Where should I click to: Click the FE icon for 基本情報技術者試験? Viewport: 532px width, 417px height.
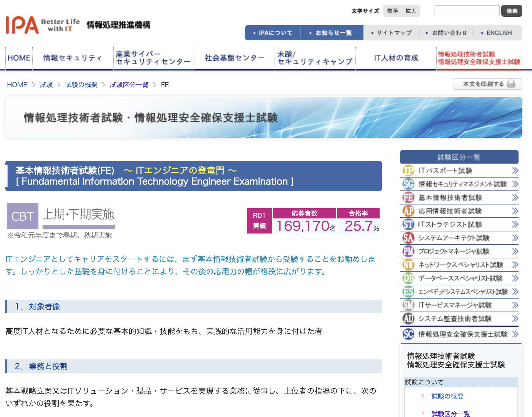408,197
